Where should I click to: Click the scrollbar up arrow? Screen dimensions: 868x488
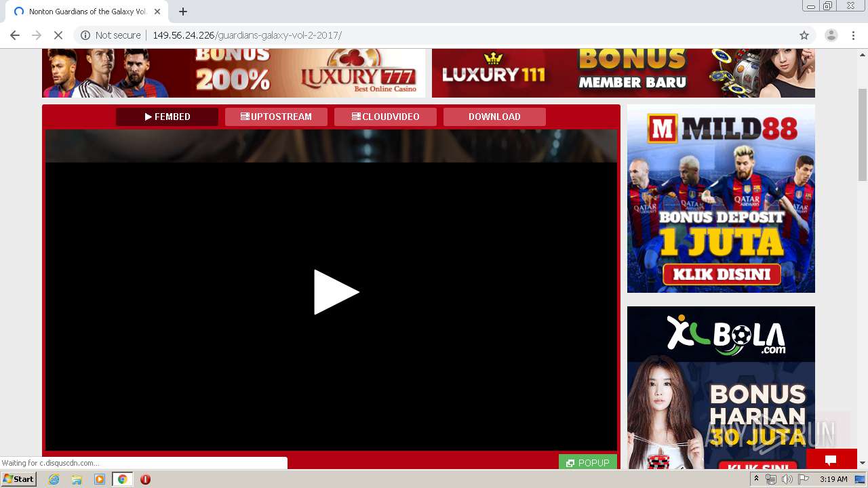[x=863, y=54]
